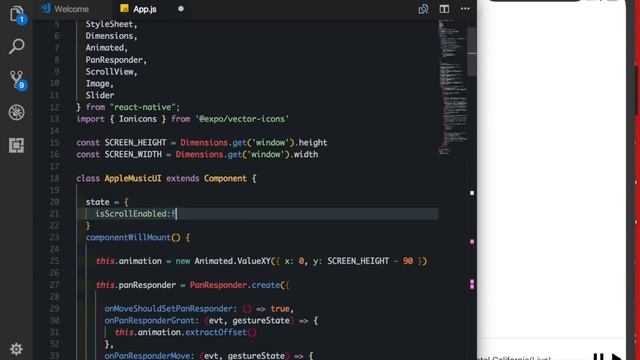Open the More Actions ellipsis menu
Screen dimensions: 640x360
465,9
